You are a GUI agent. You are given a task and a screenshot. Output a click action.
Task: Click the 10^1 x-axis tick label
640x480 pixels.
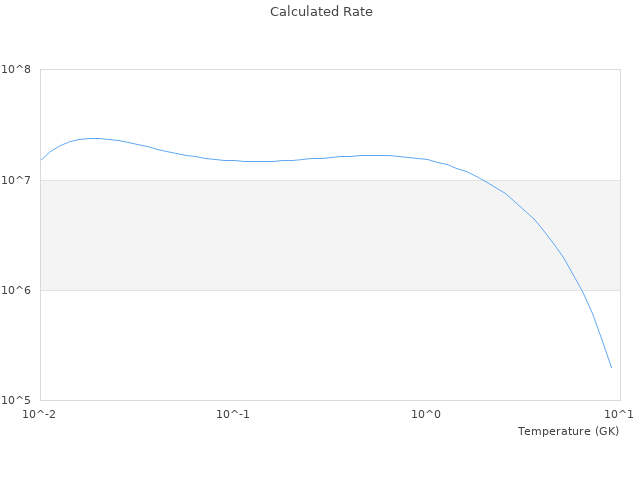[619, 414]
